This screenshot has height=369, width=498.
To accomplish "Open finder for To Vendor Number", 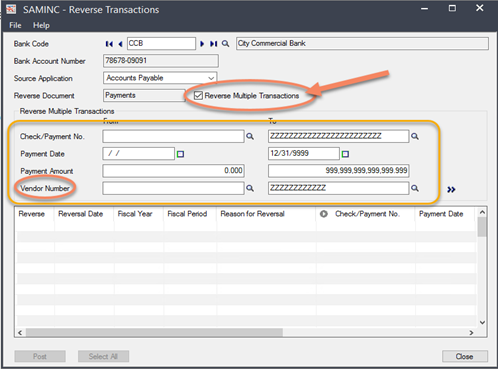I will pos(415,188).
